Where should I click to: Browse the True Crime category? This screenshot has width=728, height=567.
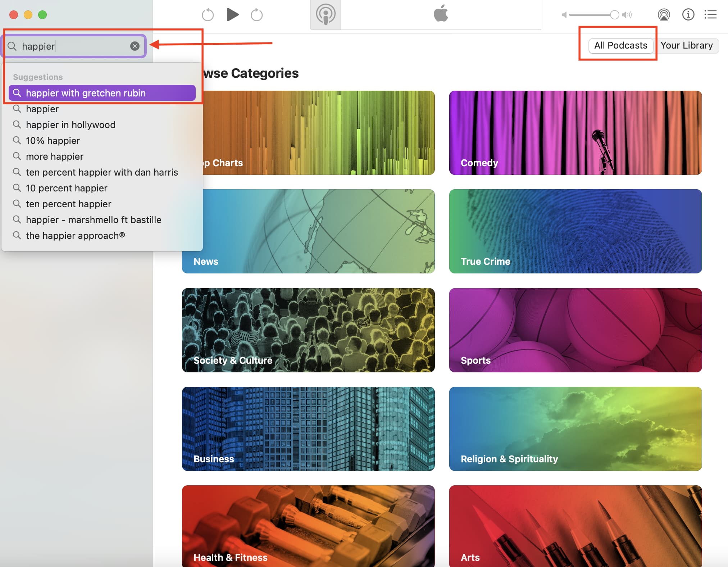575,231
